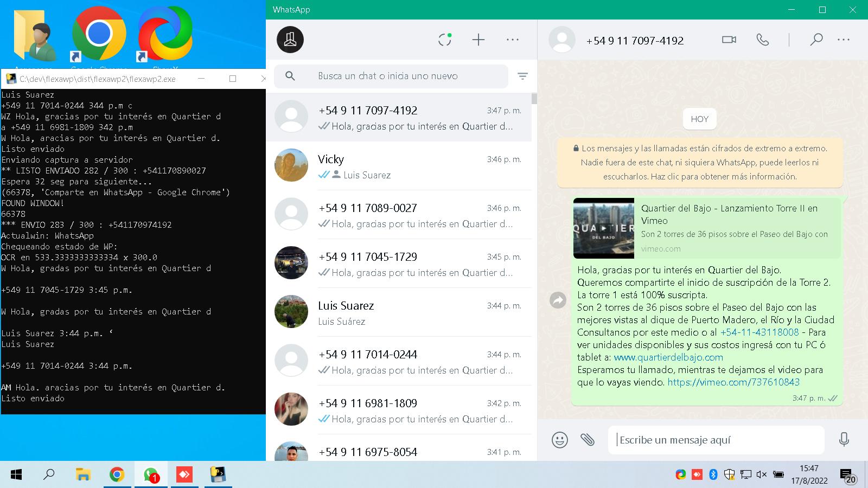This screenshot has height=488, width=868.
Task: Open the vimeo.com/737610843 link
Action: pyautogui.click(x=733, y=382)
